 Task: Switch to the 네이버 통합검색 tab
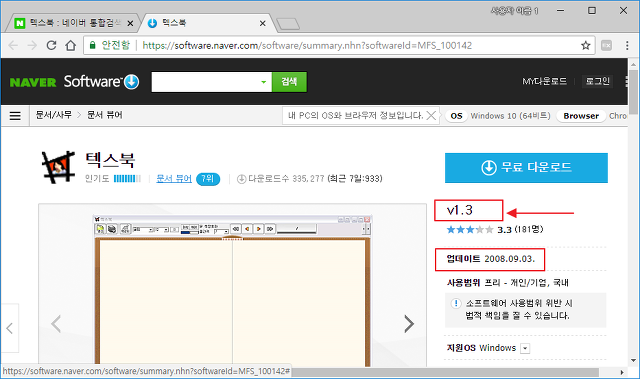75,23
